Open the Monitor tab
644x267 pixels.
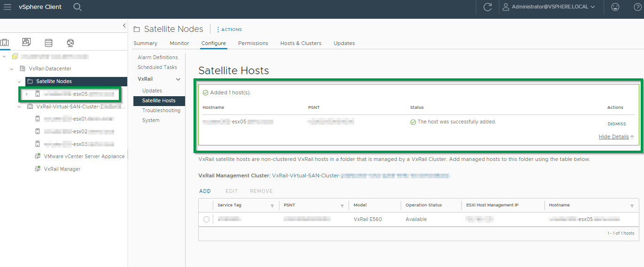tap(179, 43)
